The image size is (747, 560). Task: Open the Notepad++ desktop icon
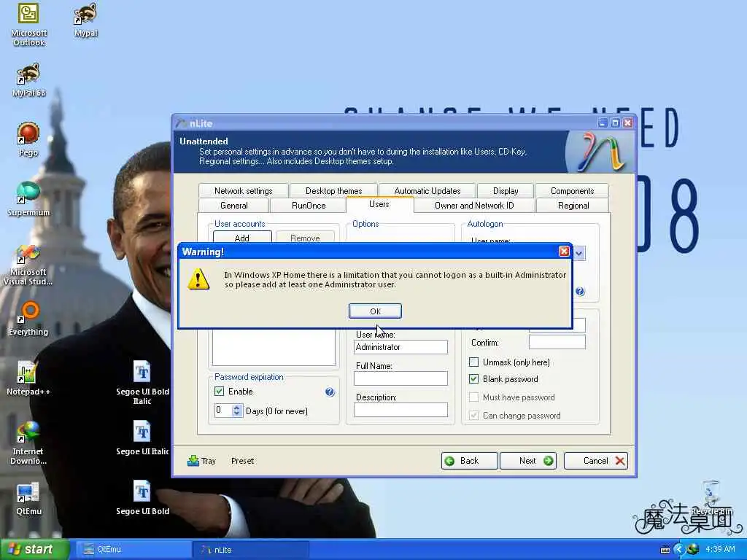pos(28,378)
